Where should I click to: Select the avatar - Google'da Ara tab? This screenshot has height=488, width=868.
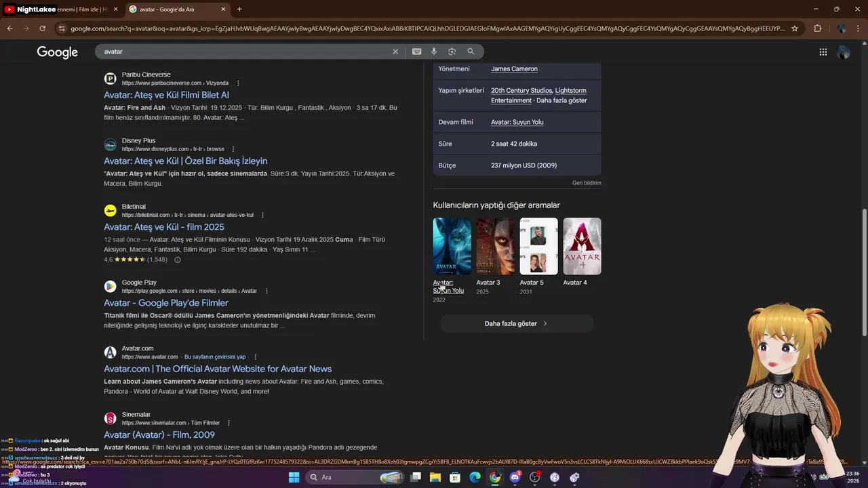pos(178,9)
